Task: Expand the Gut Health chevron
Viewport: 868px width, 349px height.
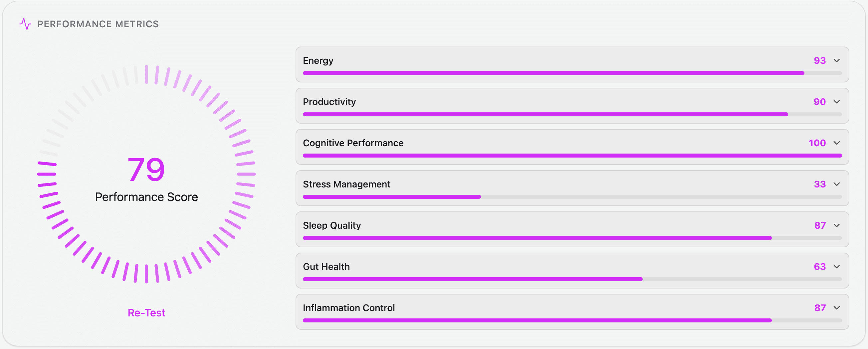Action: pyautogui.click(x=837, y=267)
